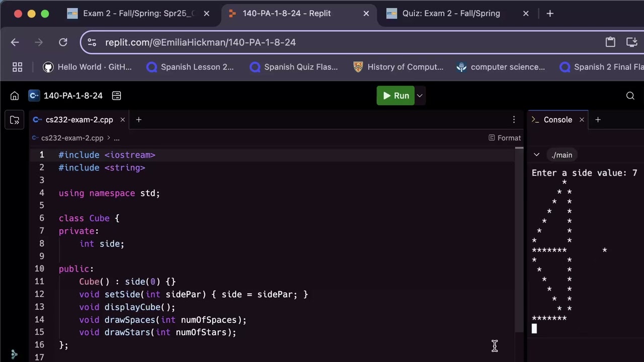The height and width of the screenshot is (362, 644).
Task: Close the cs232-exam-2.cpp editor tab
Action: point(122,120)
